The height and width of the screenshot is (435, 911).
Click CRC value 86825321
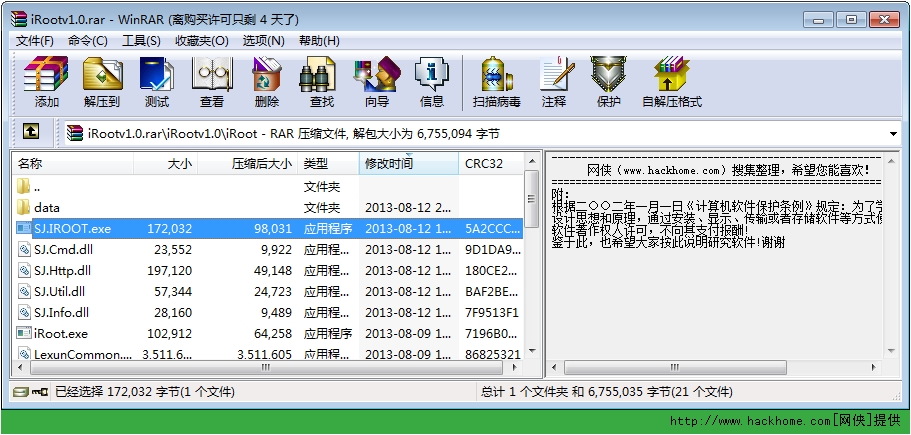(493, 354)
